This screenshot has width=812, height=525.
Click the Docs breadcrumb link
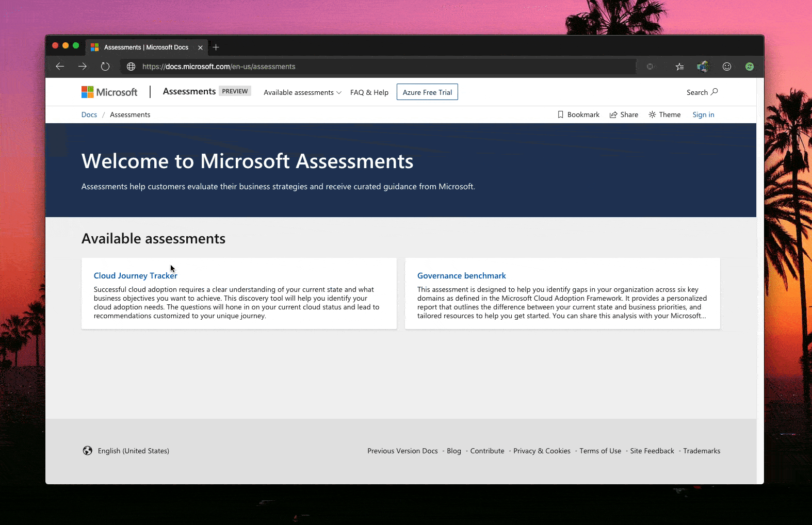89,114
